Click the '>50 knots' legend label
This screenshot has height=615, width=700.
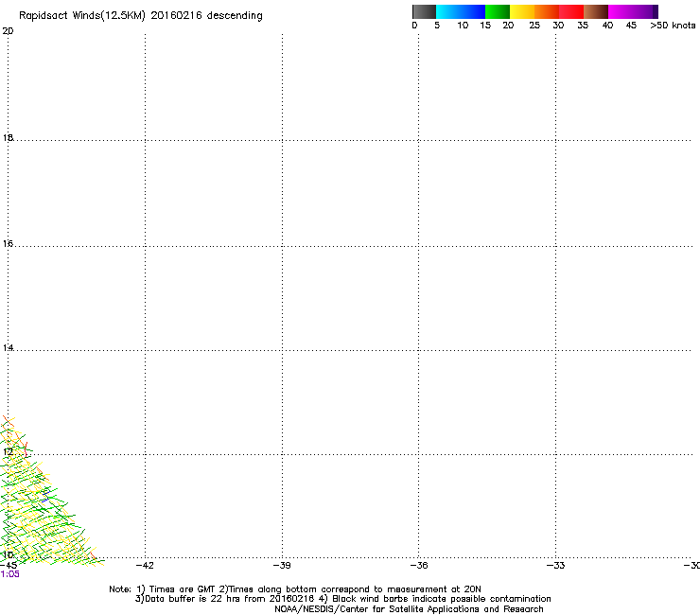[673, 26]
